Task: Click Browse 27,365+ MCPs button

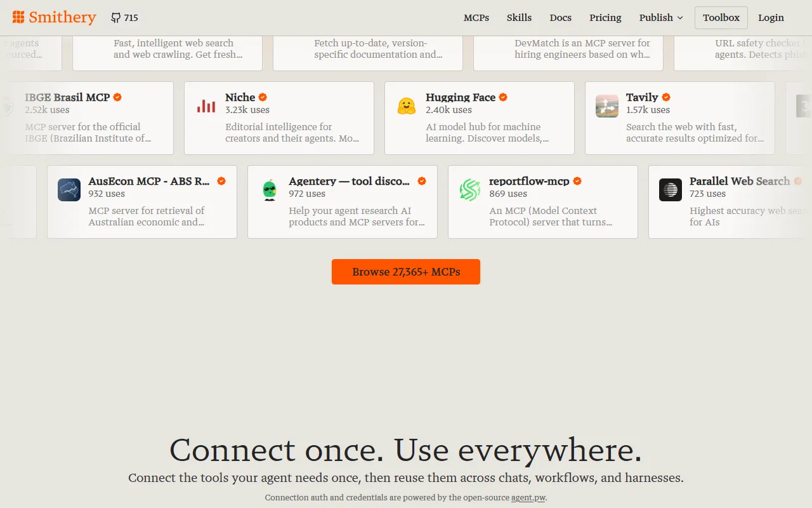Action: click(406, 272)
